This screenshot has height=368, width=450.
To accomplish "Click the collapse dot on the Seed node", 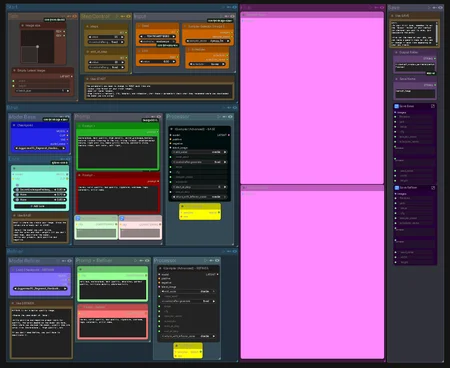I will 139,26.
